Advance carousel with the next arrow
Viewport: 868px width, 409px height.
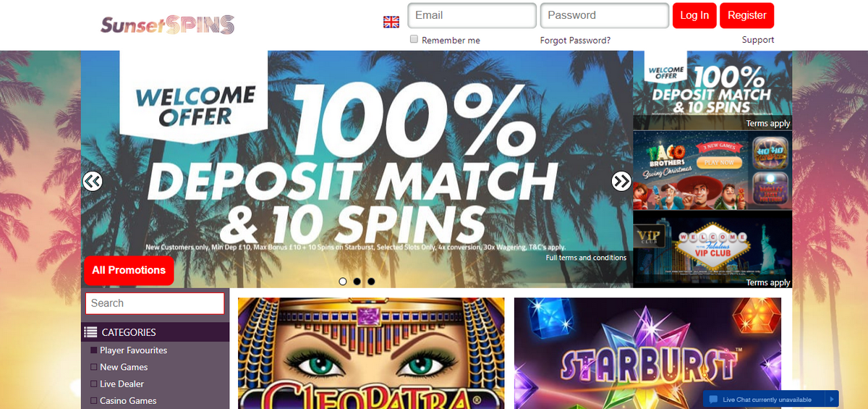621,181
